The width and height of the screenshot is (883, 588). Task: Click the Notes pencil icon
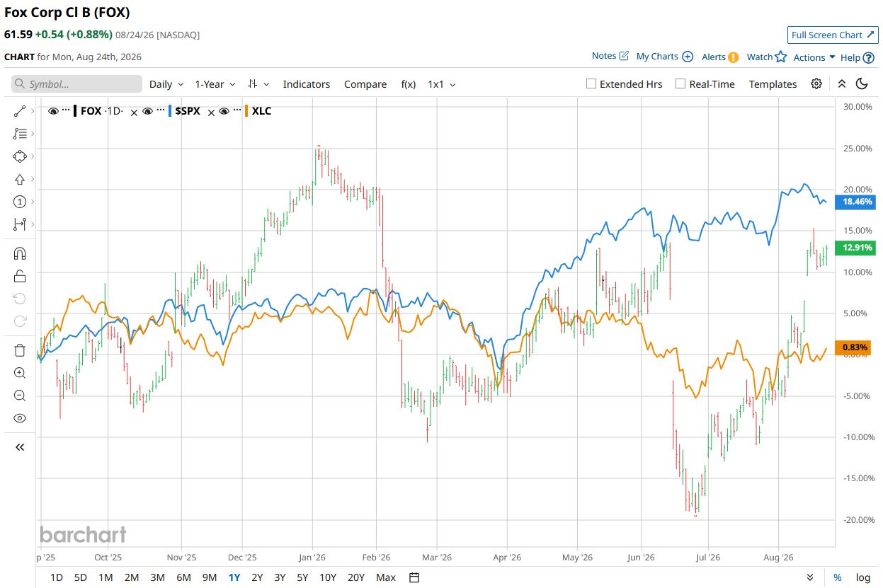coord(624,55)
